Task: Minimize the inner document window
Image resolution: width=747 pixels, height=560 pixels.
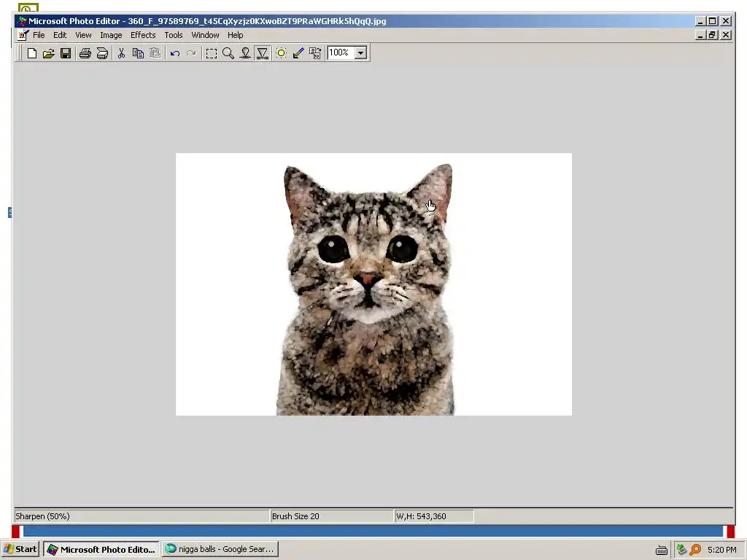Action: coord(700,35)
